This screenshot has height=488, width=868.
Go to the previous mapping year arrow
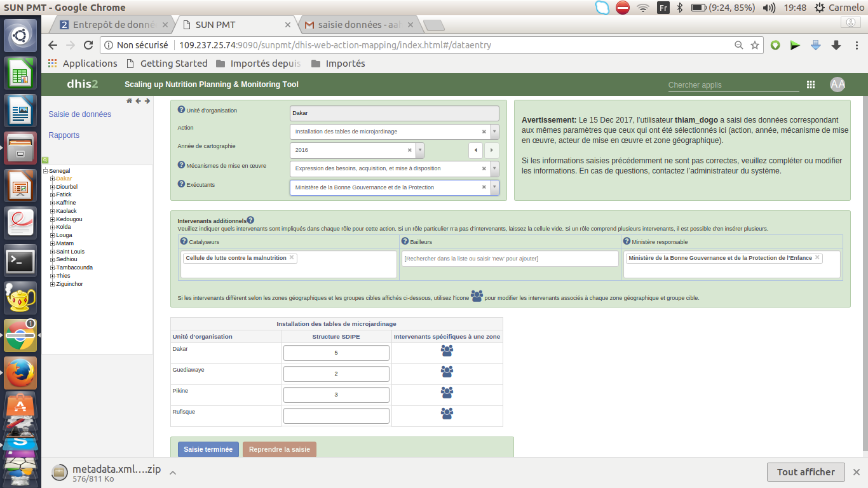[476, 151]
